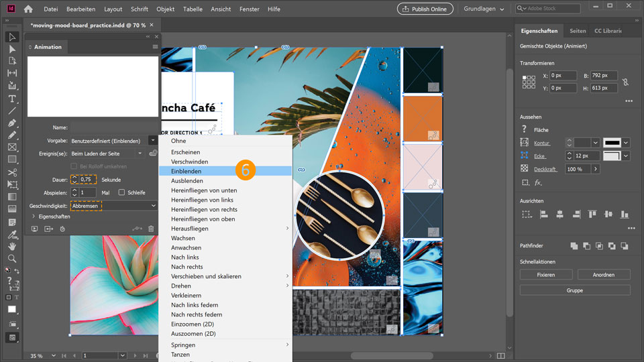
Task: Select the Pen tool
Action: [x=12, y=123]
